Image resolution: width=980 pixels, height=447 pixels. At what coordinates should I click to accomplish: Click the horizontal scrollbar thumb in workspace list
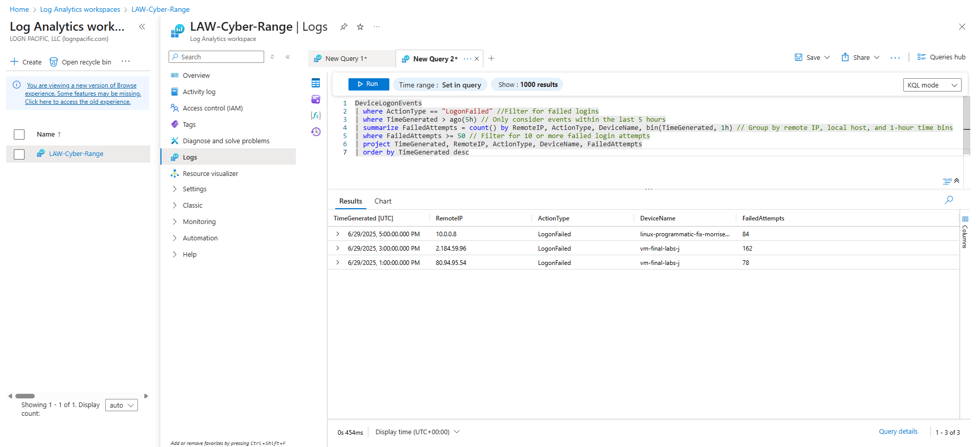(x=25, y=396)
